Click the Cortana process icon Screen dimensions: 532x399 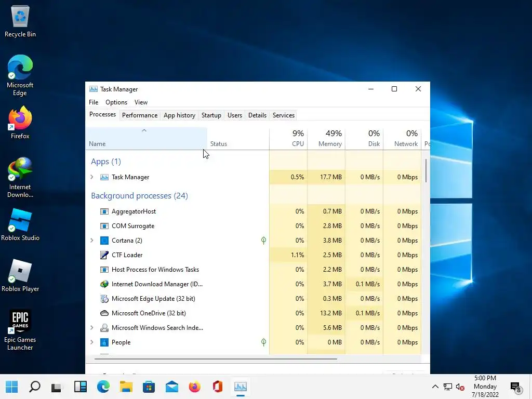click(x=104, y=241)
